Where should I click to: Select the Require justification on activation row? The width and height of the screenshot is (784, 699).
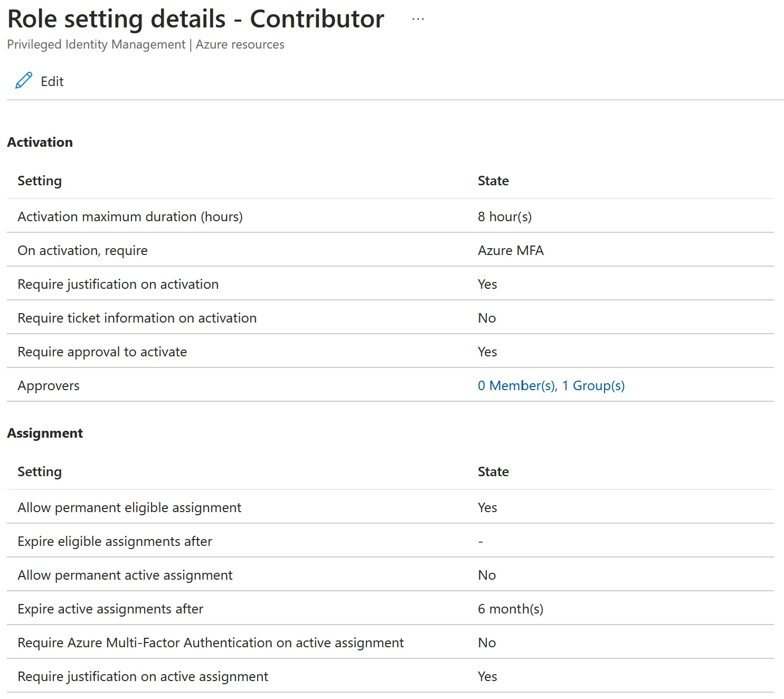click(x=118, y=285)
